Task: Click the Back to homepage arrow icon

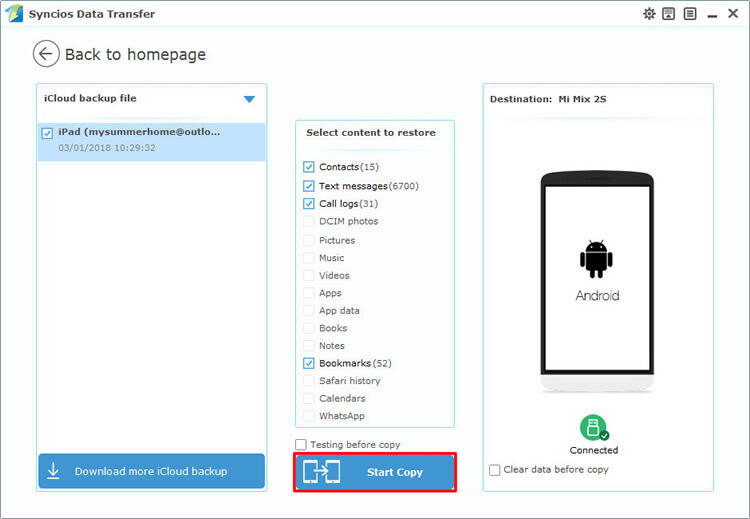Action: (x=46, y=54)
